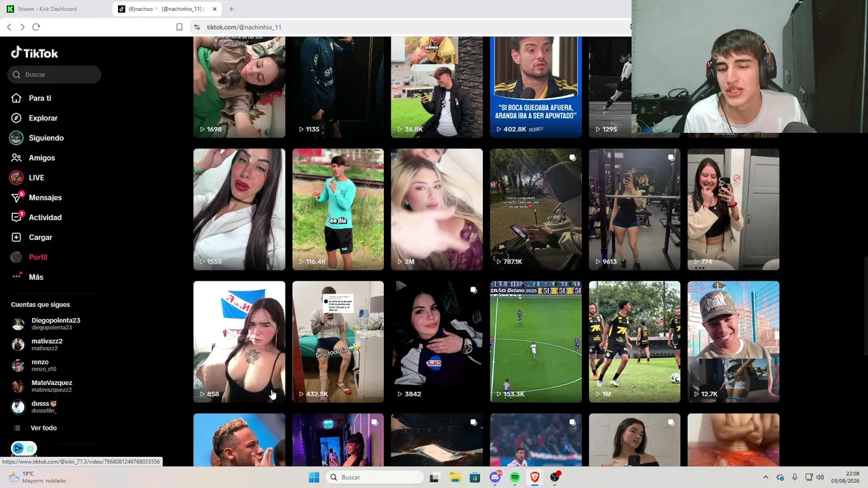Open Mensajes from the sidebar
The height and width of the screenshot is (488, 868).
coord(45,197)
